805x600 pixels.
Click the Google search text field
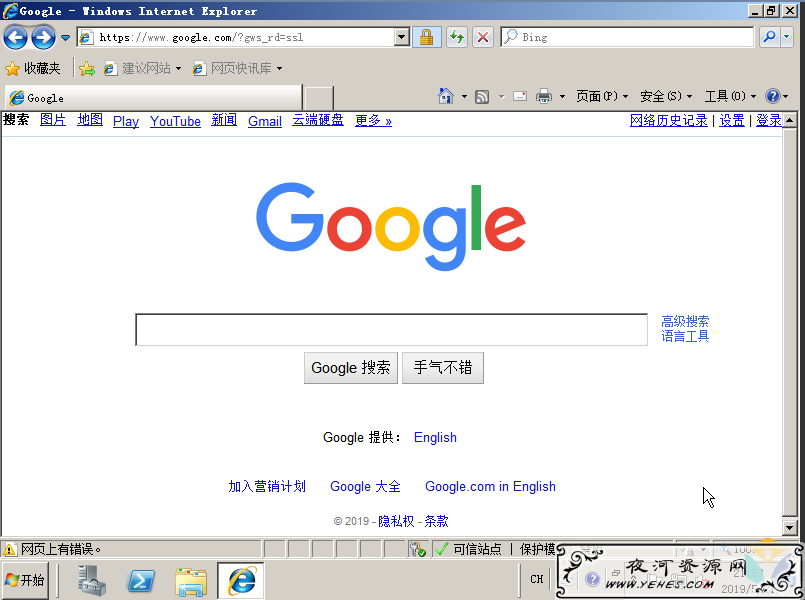click(391, 330)
